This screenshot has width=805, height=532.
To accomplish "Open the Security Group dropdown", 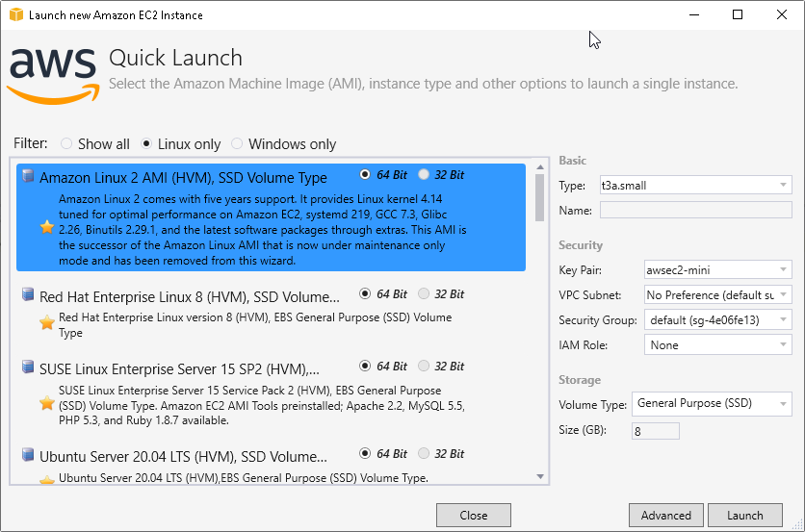I will tap(718, 320).
